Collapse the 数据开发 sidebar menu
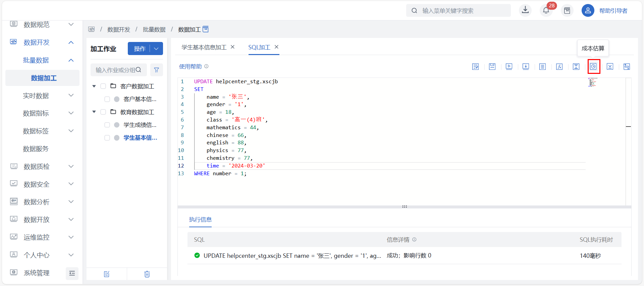 (71, 42)
